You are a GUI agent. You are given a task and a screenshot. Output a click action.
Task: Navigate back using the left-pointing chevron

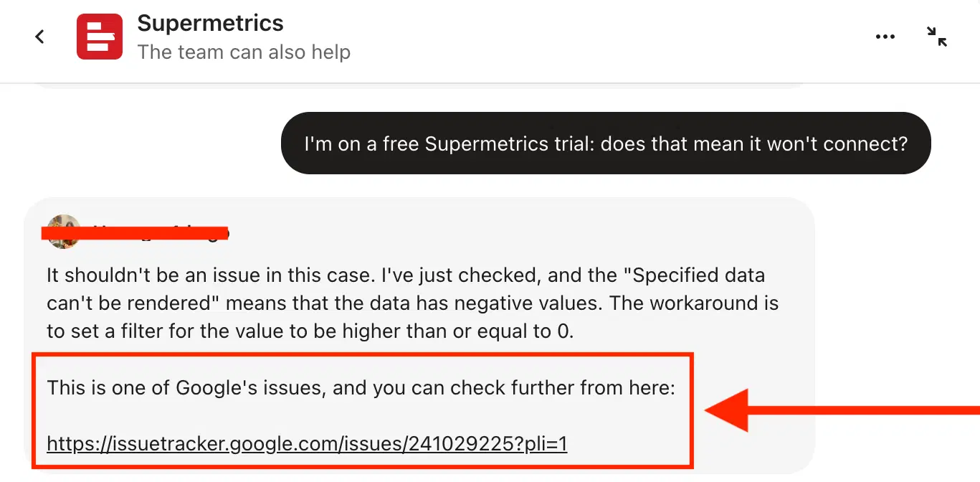coord(39,36)
